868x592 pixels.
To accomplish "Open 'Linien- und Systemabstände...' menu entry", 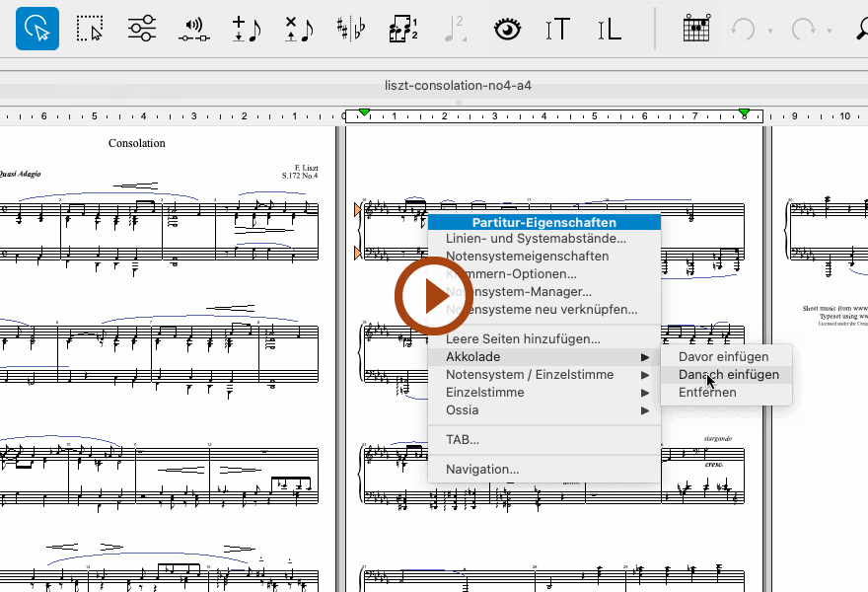I will coord(536,239).
